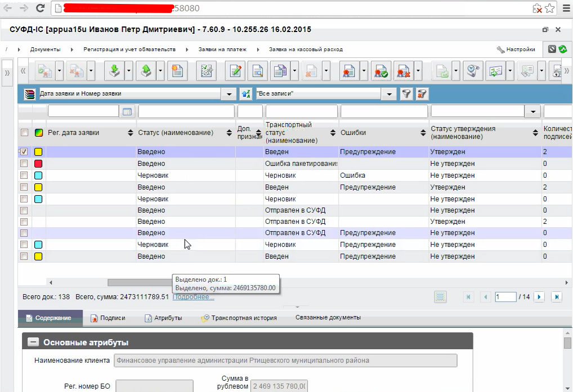
Task: View document with the magnifier icon
Action: point(258,71)
